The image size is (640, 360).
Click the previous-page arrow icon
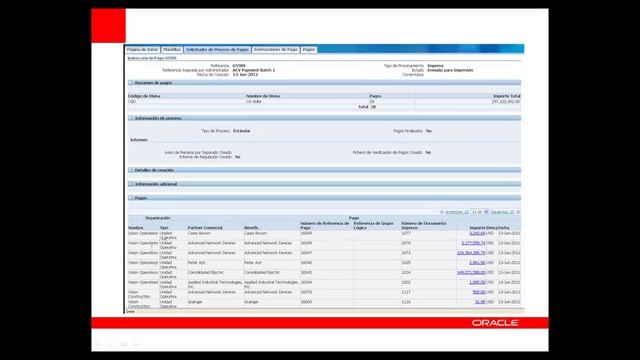click(x=442, y=212)
